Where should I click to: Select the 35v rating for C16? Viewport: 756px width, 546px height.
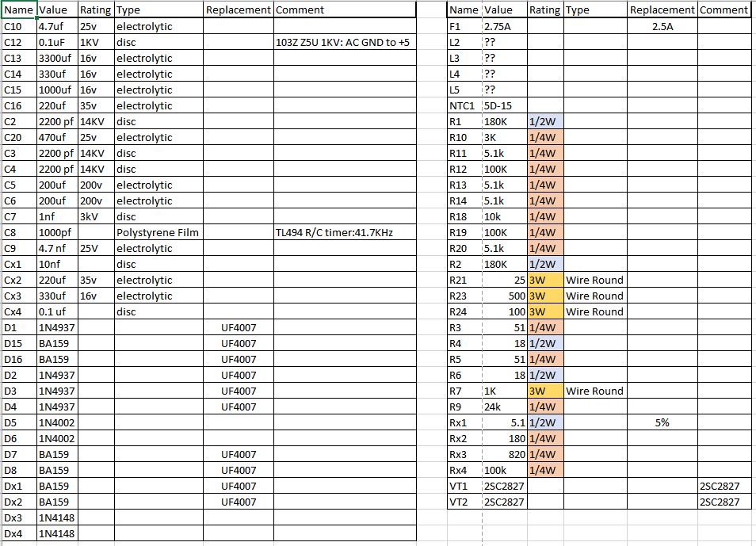point(96,105)
